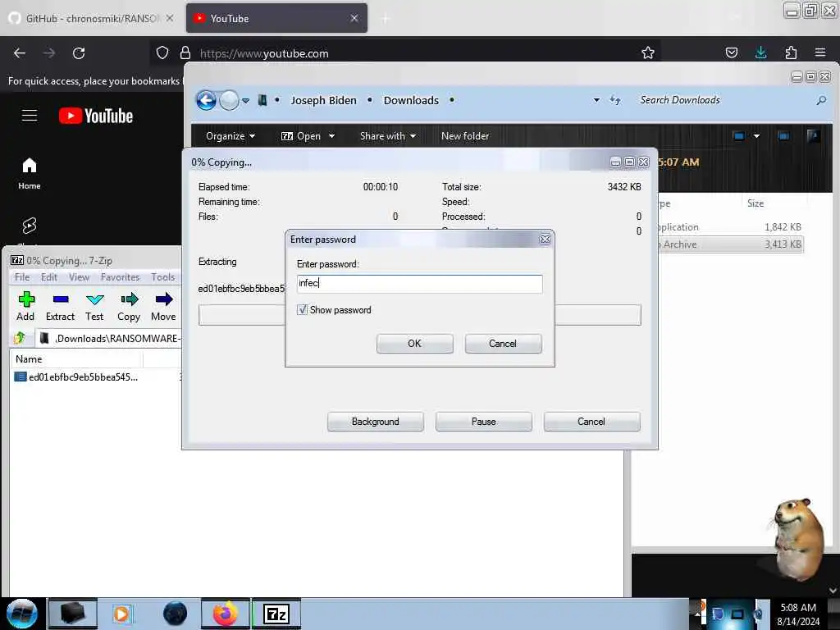The height and width of the screenshot is (630, 840).
Task: Open the Windows Start orb
Action: (x=22, y=614)
